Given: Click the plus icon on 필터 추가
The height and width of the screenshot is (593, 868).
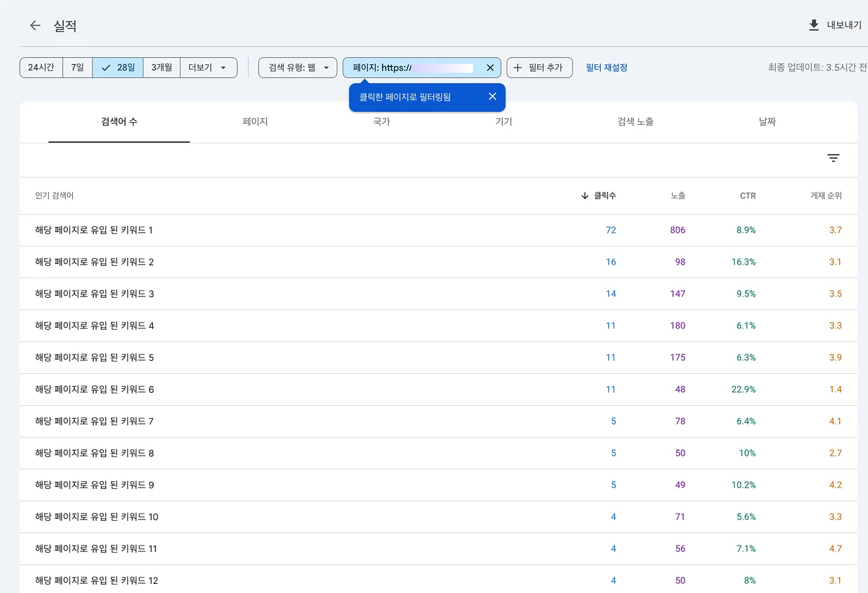Looking at the screenshot, I should click(x=517, y=67).
